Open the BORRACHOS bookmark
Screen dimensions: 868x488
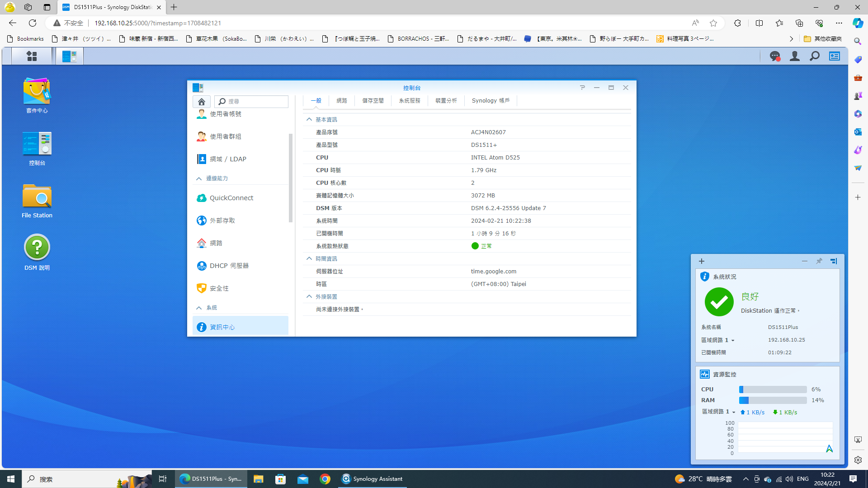coord(418,39)
